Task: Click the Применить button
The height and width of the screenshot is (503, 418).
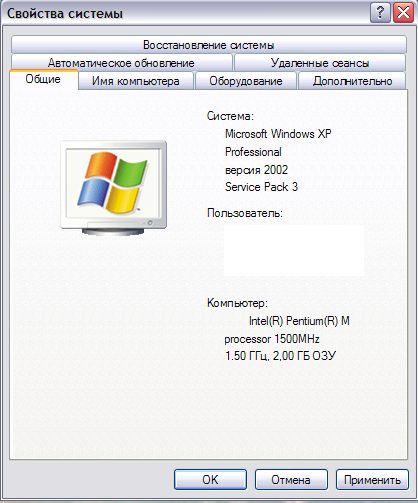Action: pos(372,480)
